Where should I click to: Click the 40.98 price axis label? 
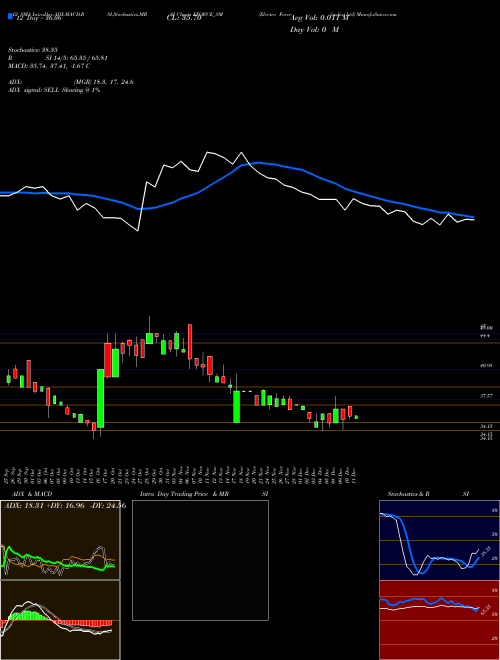coord(486,366)
